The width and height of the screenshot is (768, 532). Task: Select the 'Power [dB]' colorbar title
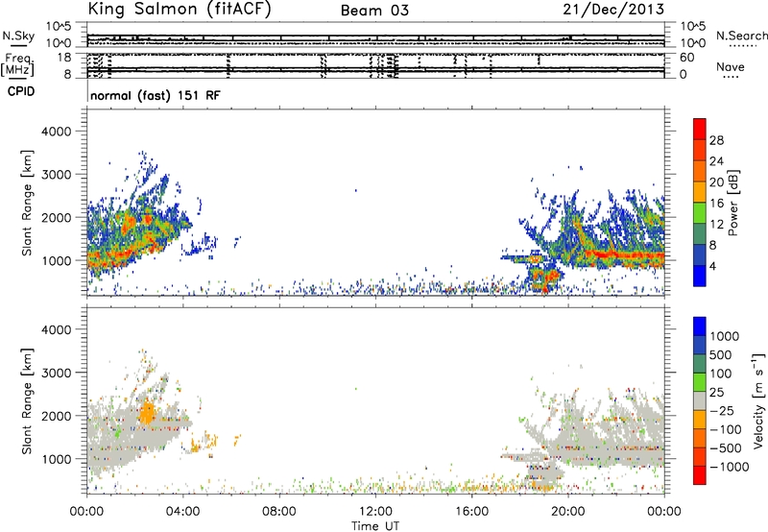point(732,203)
